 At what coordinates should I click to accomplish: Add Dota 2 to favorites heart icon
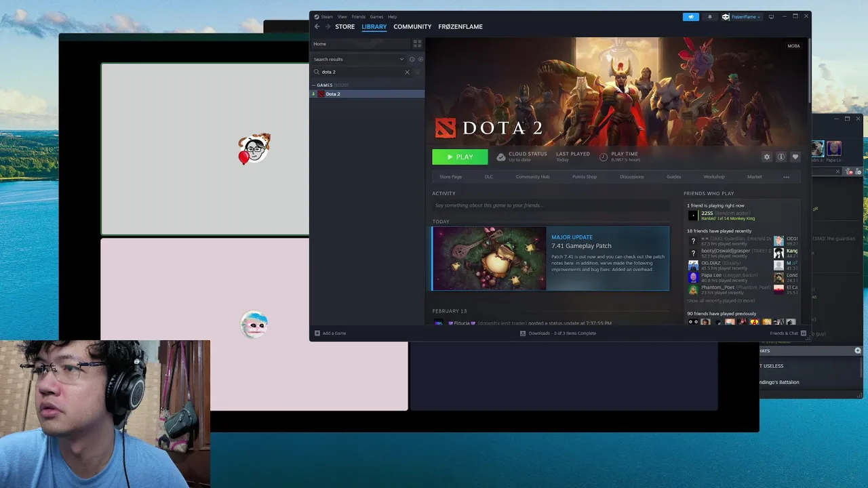click(x=795, y=157)
